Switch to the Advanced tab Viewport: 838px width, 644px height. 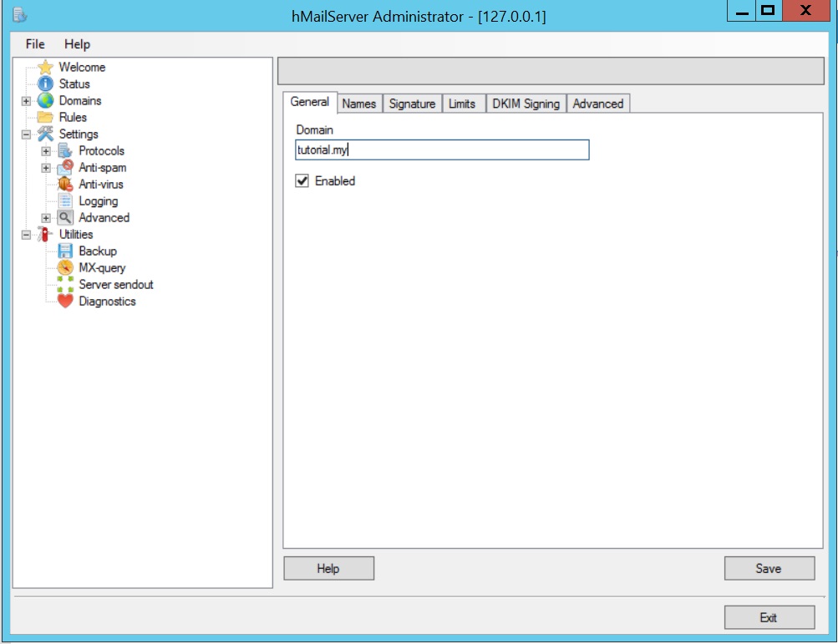(x=598, y=104)
